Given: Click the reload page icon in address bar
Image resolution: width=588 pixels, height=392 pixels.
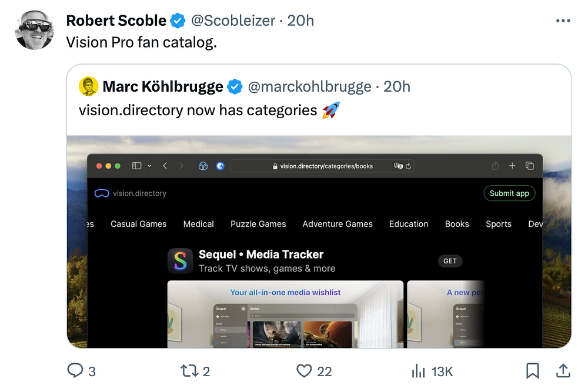Looking at the screenshot, I should (409, 166).
